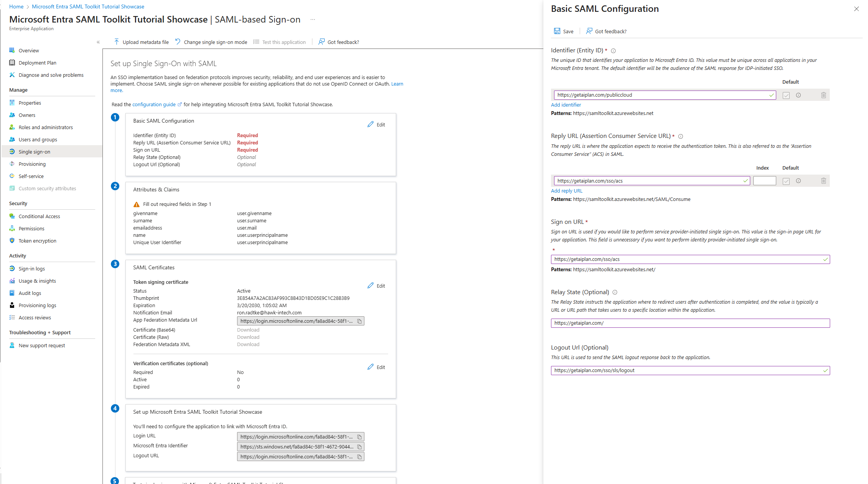Copy the App Federation Metadata Url

(x=359, y=321)
